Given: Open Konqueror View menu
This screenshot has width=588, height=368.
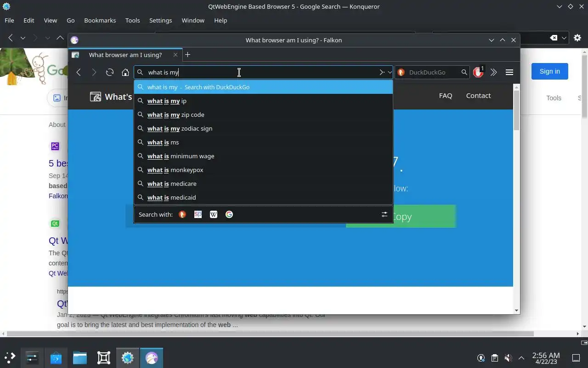Looking at the screenshot, I should coord(51,20).
